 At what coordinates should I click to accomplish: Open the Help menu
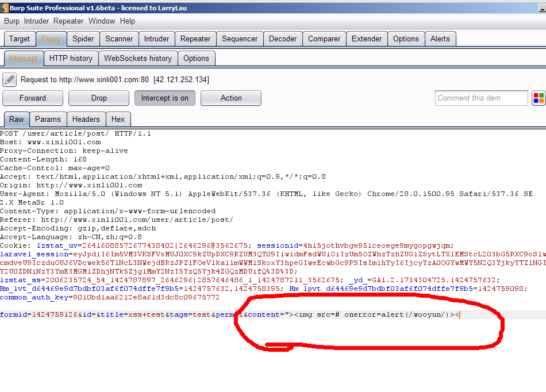[128, 21]
